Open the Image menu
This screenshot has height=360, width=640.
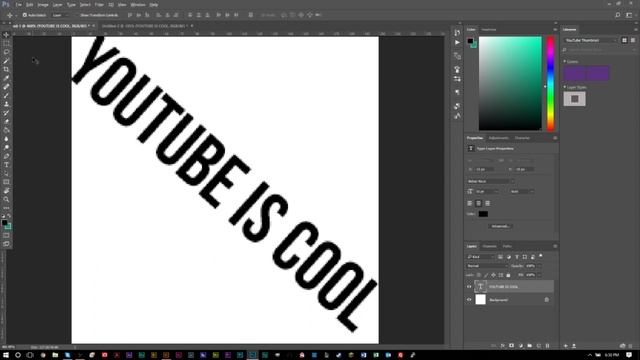point(43,5)
